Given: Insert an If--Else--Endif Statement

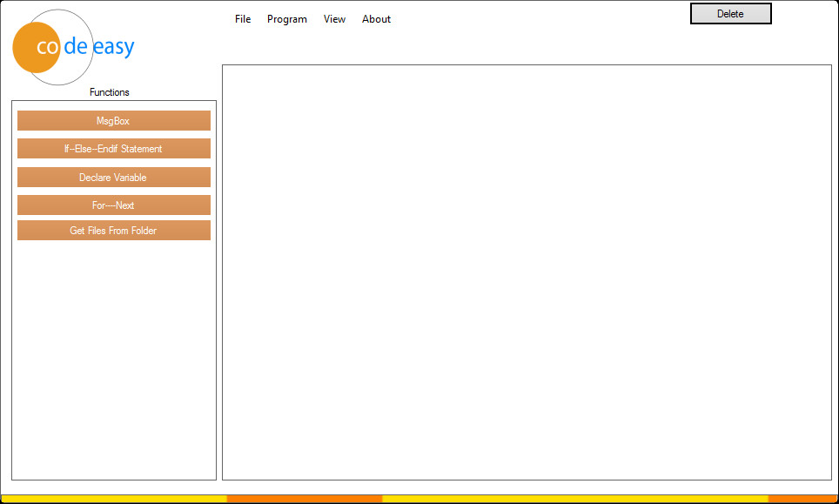Looking at the screenshot, I should pyautogui.click(x=113, y=148).
